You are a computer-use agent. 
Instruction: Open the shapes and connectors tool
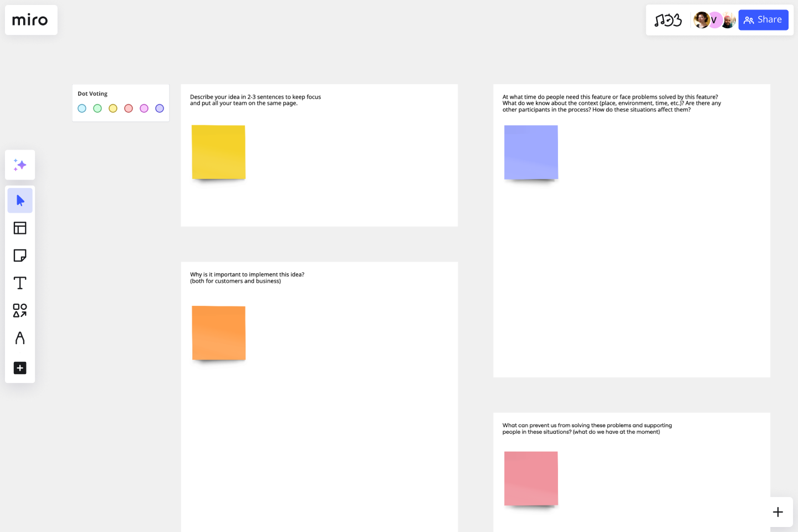pyautogui.click(x=20, y=310)
